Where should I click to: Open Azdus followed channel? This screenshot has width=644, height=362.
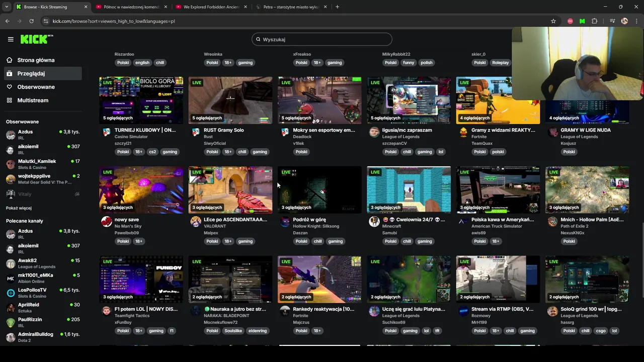43,135
